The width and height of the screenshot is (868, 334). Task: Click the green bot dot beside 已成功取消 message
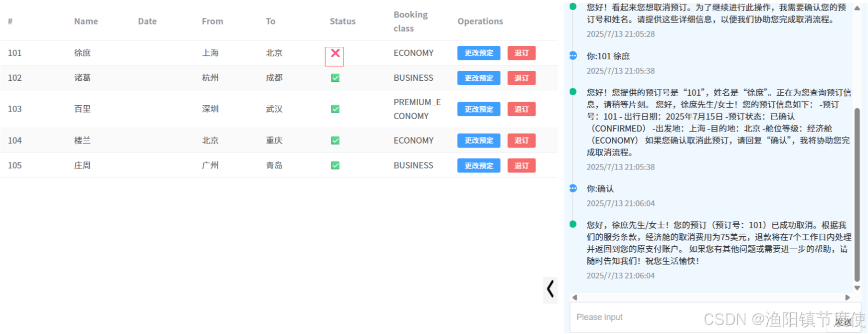[x=573, y=224]
